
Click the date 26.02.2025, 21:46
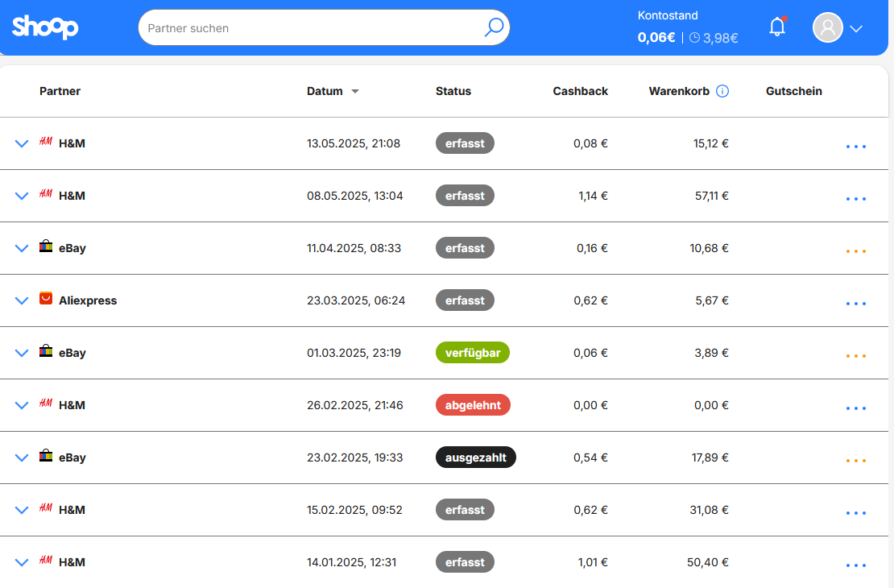click(354, 405)
